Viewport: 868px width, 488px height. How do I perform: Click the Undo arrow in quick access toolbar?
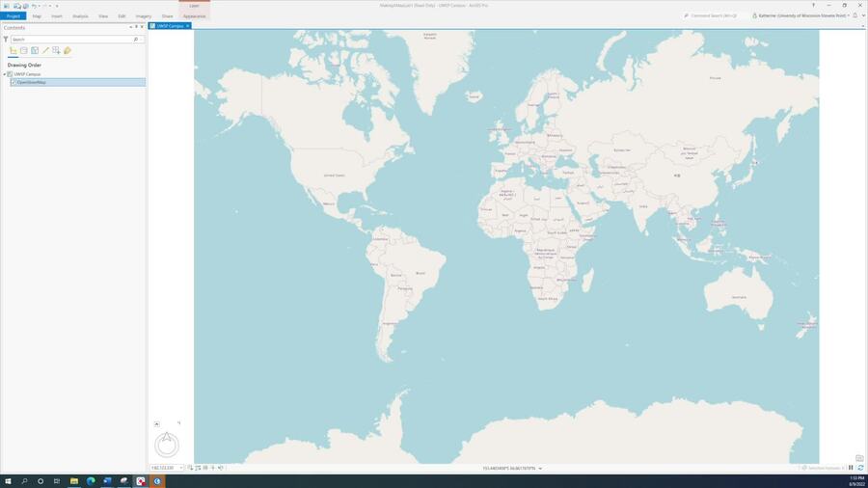pyautogui.click(x=33, y=6)
